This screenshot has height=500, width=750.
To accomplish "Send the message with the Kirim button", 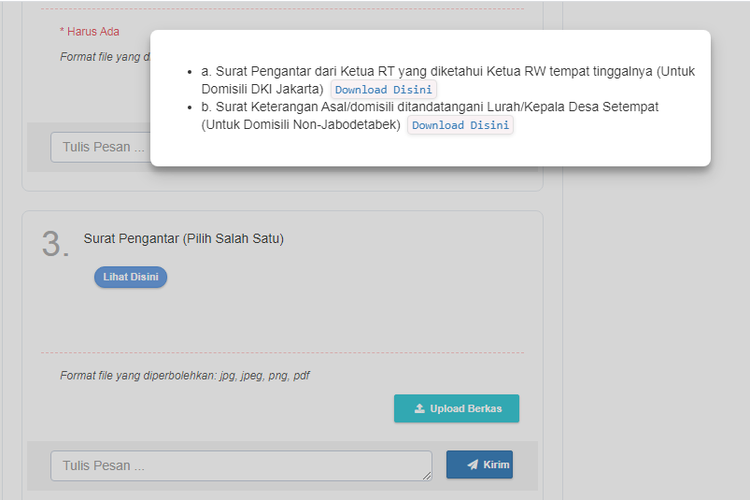I will click(479, 465).
